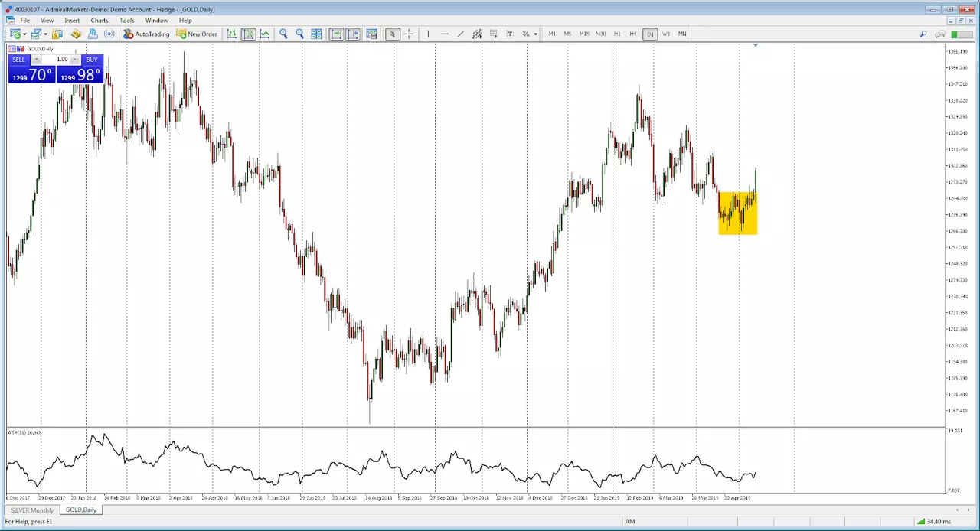Image resolution: width=980 pixels, height=531 pixels.
Task: Select the crosshair tool
Action: 409,34
